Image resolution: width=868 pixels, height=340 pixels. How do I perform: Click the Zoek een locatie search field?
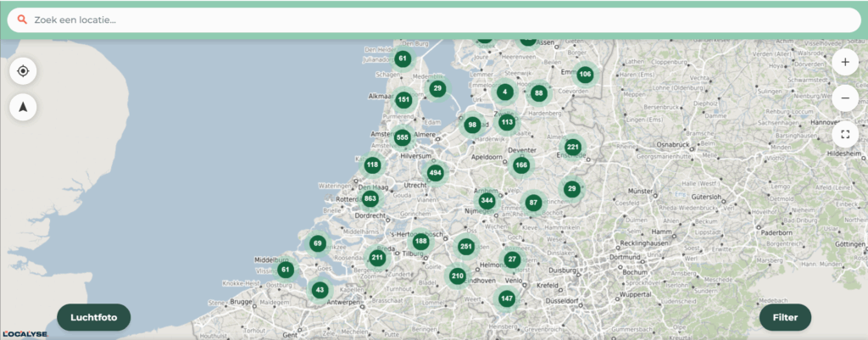tap(434, 20)
